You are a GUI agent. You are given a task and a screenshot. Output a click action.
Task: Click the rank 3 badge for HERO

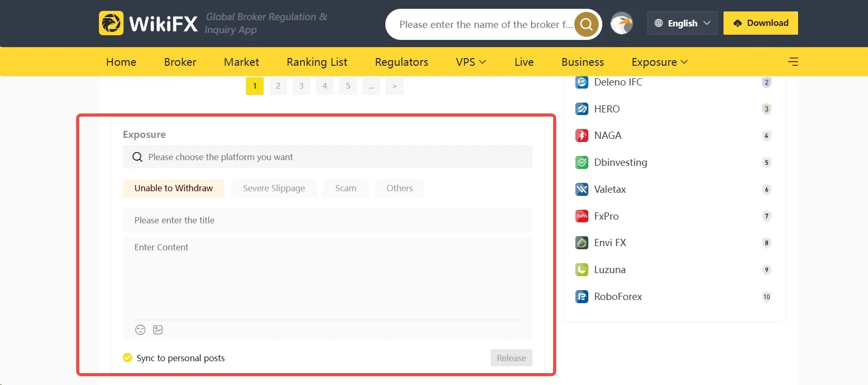coord(766,109)
